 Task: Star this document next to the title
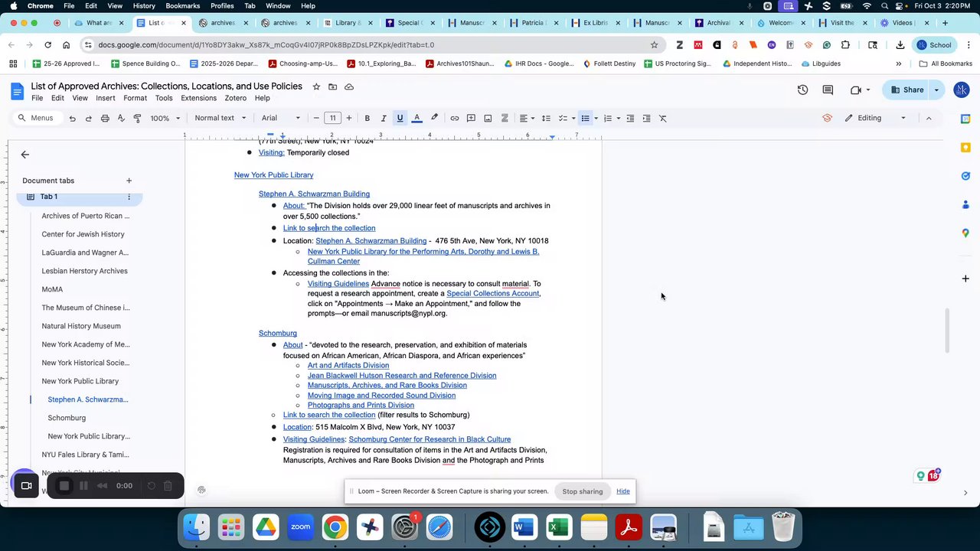[316, 86]
